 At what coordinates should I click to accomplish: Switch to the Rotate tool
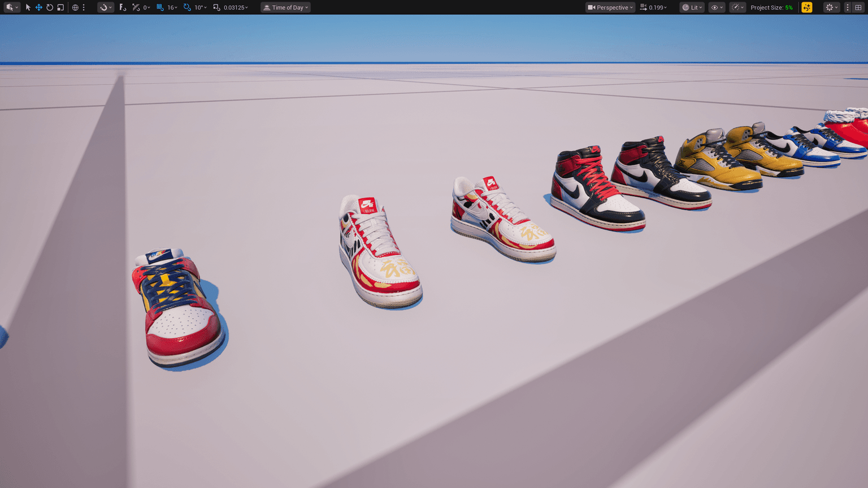(x=50, y=7)
